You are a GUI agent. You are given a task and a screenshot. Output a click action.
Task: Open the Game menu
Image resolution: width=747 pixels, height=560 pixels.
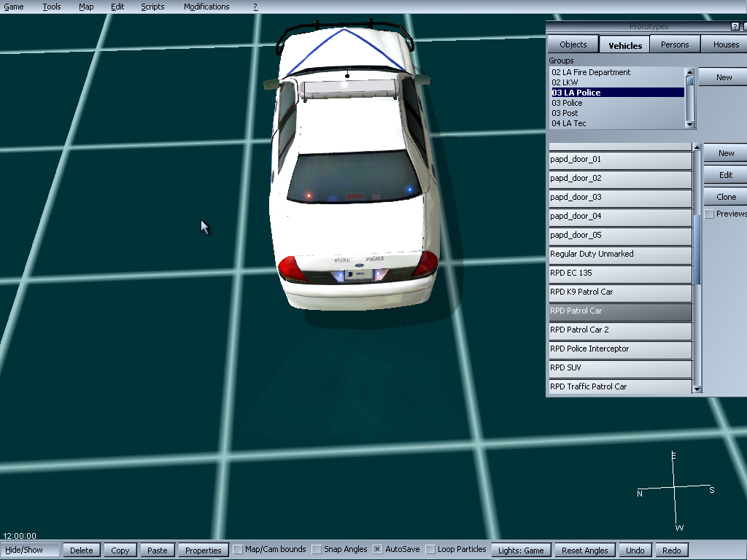[14, 7]
